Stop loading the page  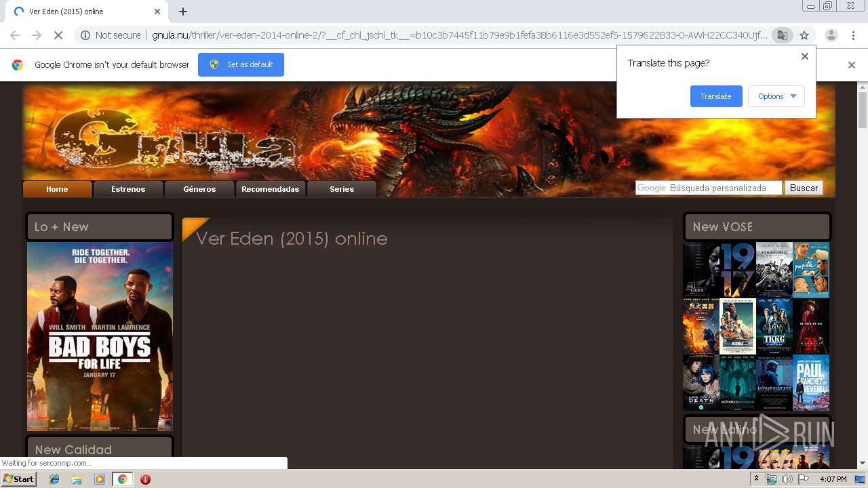coord(58,35)
